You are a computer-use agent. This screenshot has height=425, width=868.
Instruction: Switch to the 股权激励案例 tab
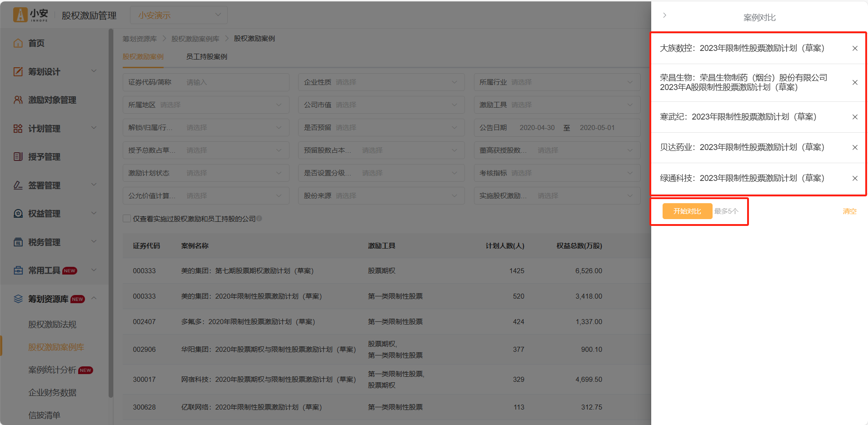(143, 57)
